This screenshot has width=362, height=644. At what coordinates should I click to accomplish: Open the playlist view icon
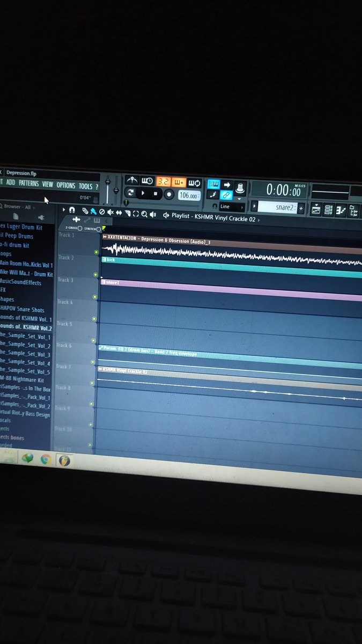tap(316, 210)
